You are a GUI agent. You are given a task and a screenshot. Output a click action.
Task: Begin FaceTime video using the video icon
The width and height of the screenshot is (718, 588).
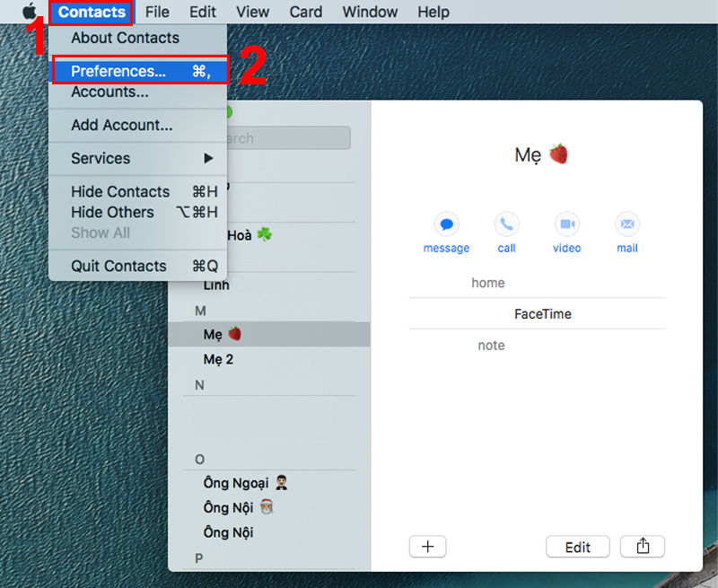[x=566, y=224]
